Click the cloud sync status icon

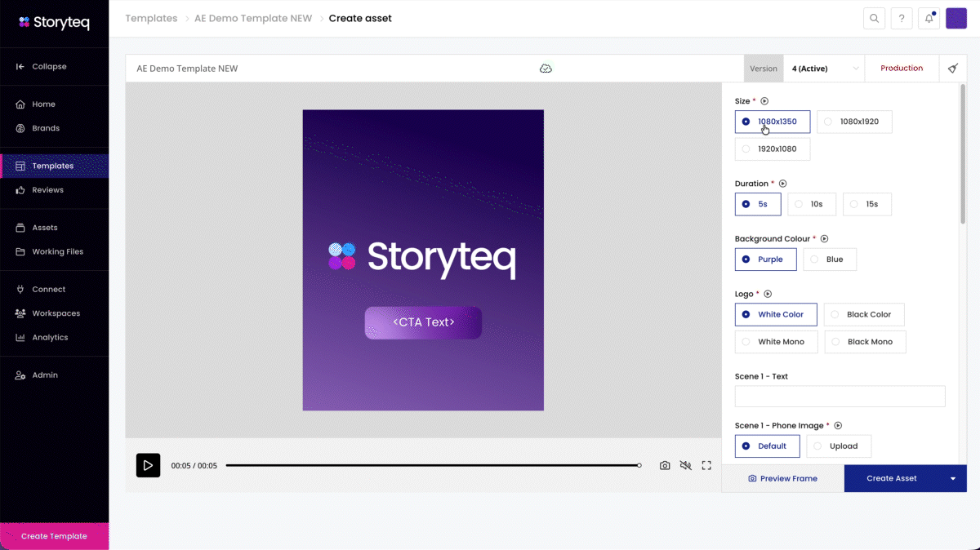[546, 69]
